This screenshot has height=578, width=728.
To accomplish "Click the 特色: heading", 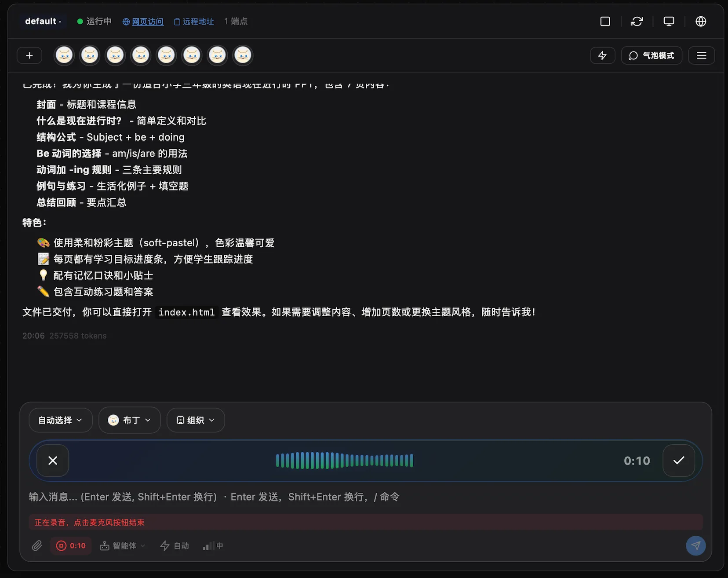I will pyautogui.click(x=34, y=223).
